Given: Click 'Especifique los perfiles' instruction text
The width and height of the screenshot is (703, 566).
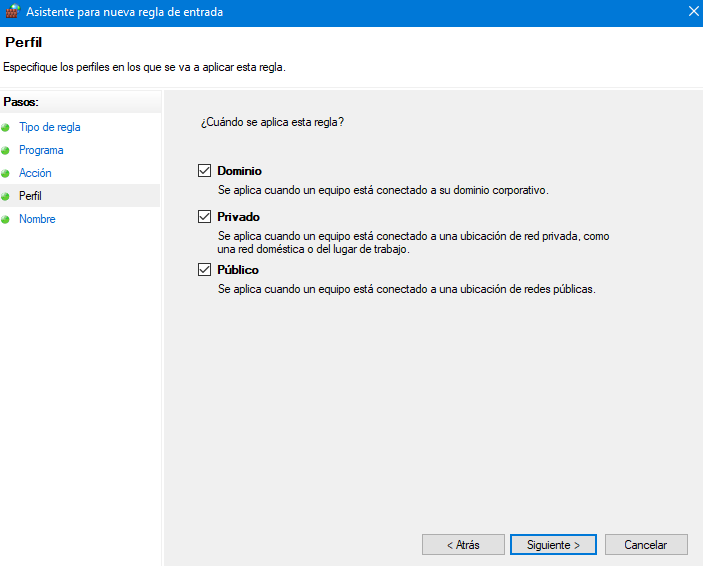Looking at the screenshot, I should tap(144, 67).
